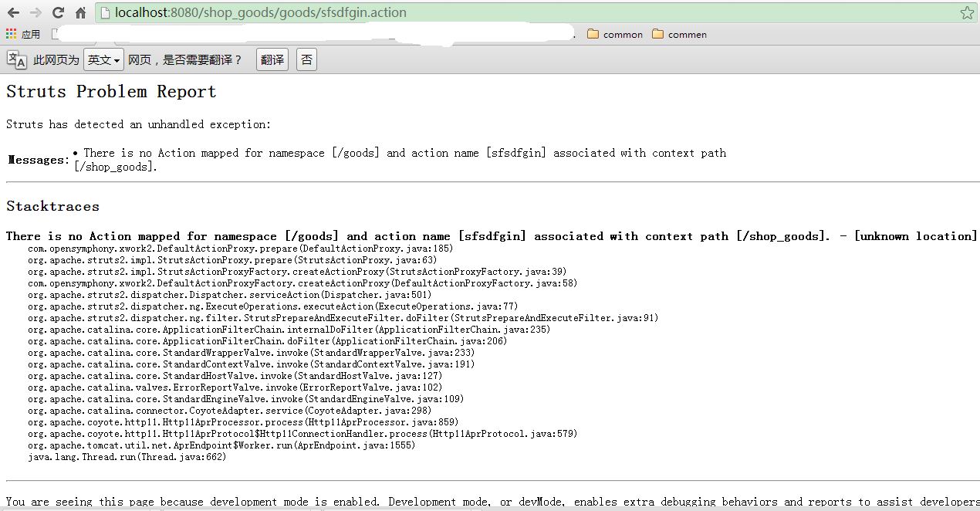Click the 'Stacktraces' heading
This screenshot has height=511, width=980.
(52, 206)
